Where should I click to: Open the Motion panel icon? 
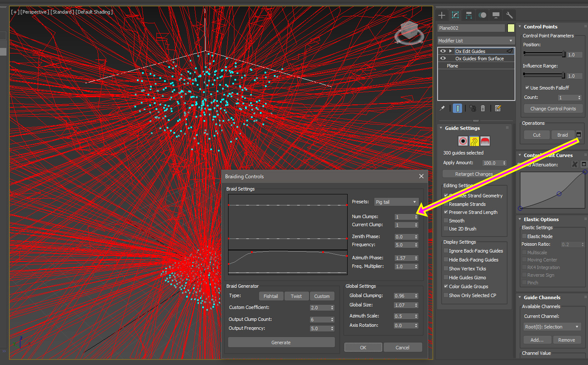482,15
